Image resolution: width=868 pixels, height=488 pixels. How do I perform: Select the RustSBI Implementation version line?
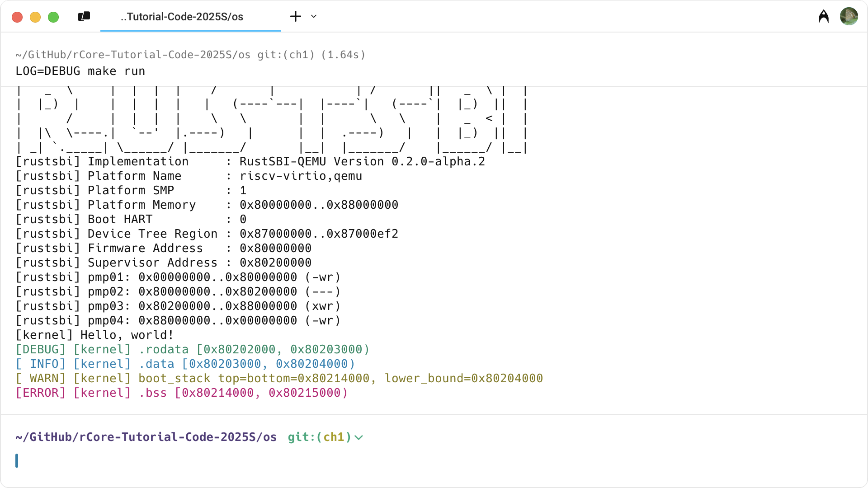250,161
